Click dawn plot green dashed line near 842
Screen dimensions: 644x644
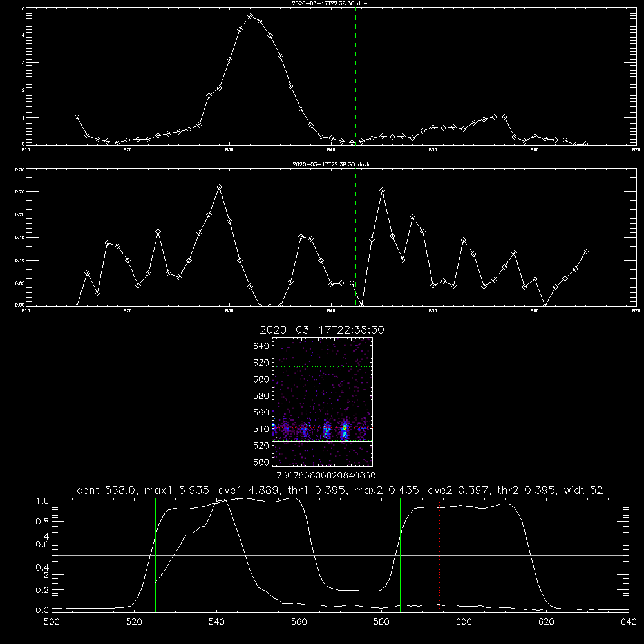[355, 76]
